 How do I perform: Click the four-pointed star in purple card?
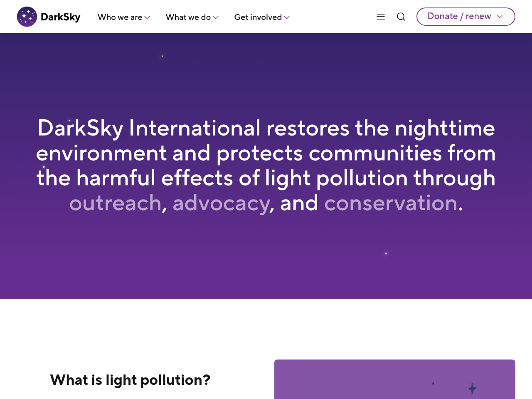coord(472,389)
